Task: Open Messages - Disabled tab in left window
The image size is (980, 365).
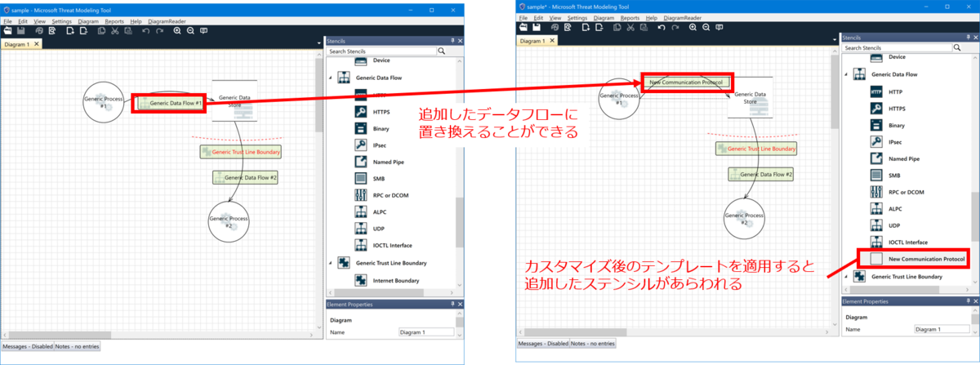Action: click(x=27, y=347)
